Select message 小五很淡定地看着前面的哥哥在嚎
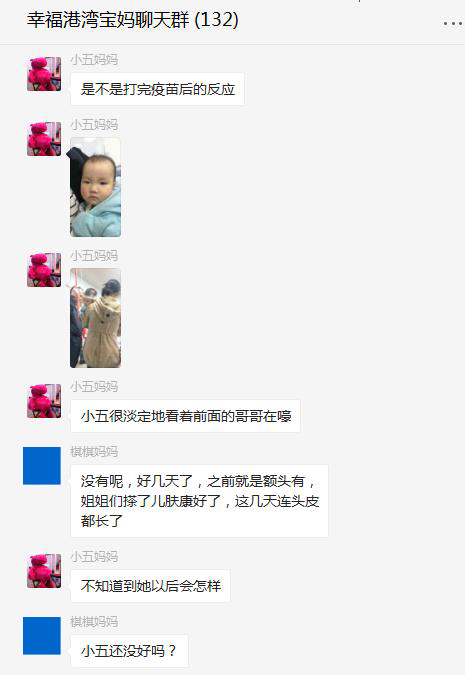Viewport: 465px width, 675px height. click(186, 416)
